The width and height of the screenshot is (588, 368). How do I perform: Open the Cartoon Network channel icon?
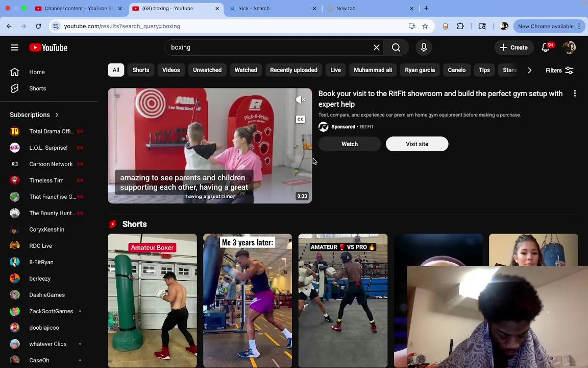click(x=15, y=164)
